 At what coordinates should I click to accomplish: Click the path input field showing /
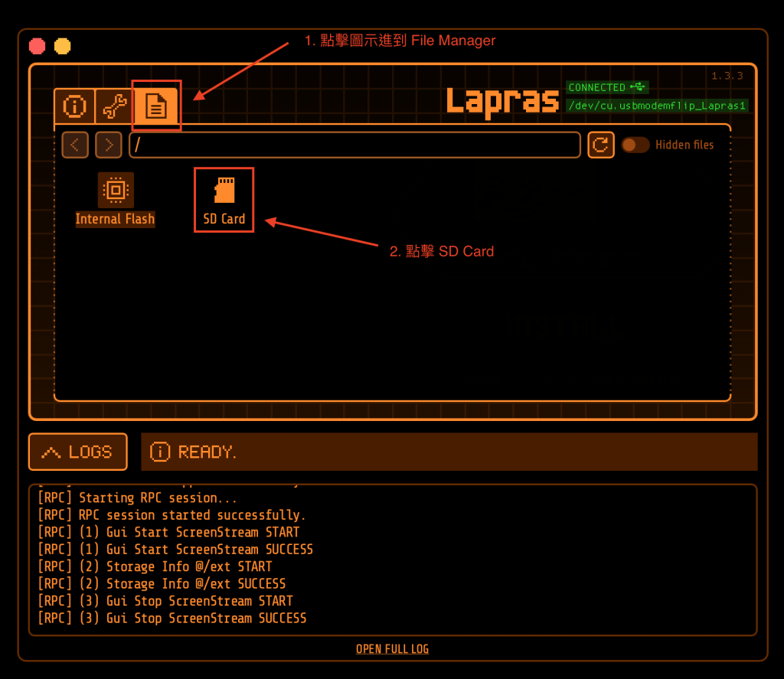[x=354, y=145]
